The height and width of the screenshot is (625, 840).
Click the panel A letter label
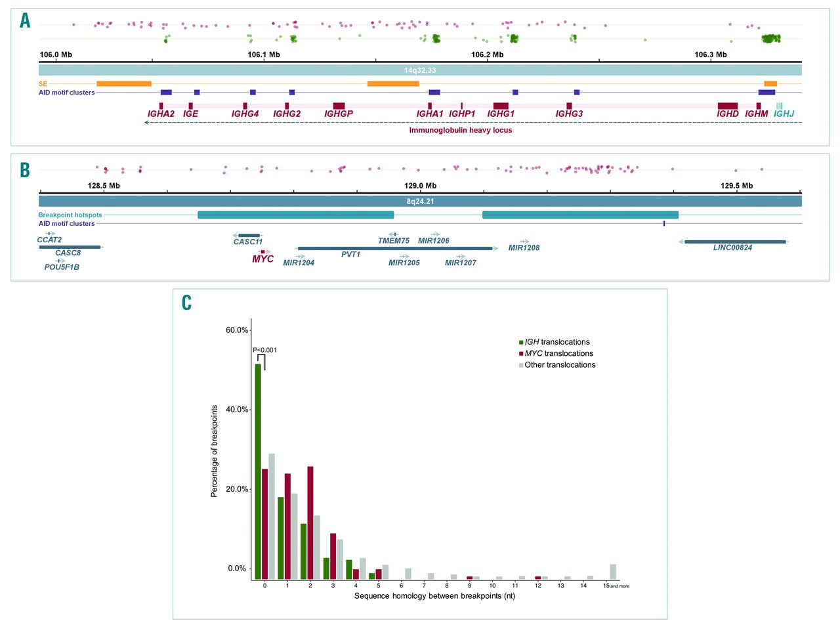pos(25,21)
